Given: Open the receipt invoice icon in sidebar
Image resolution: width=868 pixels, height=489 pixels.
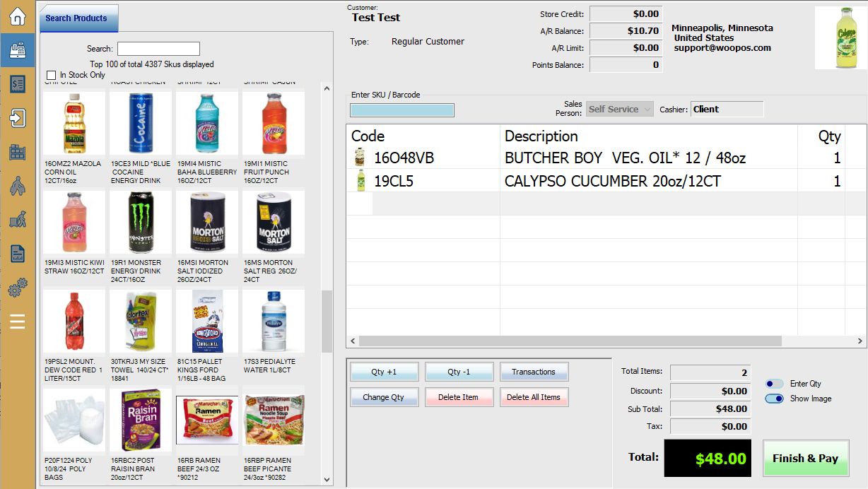Looking at the screenshot, I should 17,84.
